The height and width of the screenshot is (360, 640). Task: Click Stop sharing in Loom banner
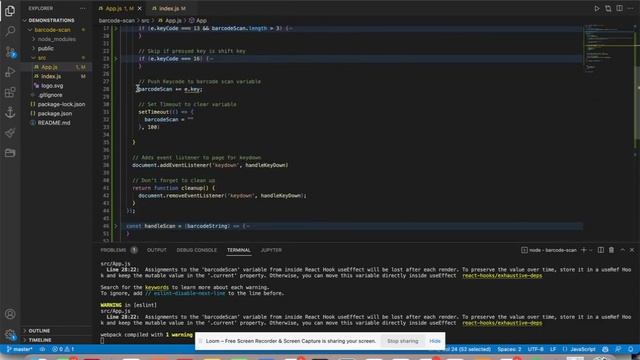[402, 341]
